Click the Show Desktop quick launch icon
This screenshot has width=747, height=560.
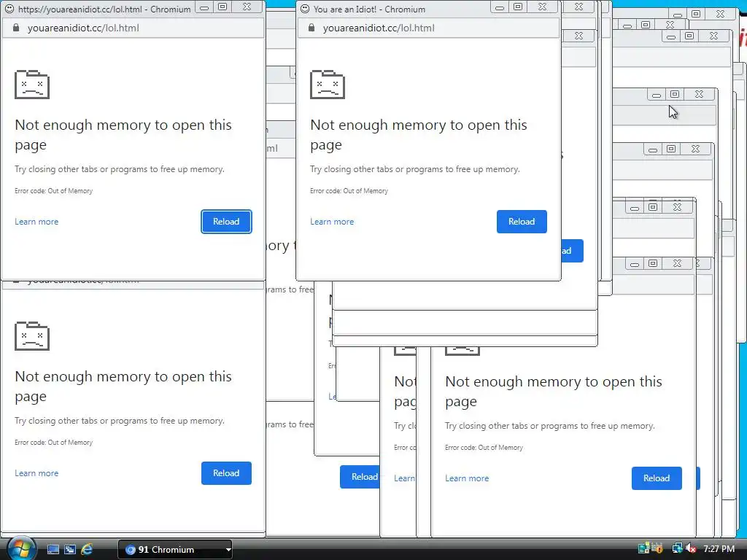pos(53,550)
